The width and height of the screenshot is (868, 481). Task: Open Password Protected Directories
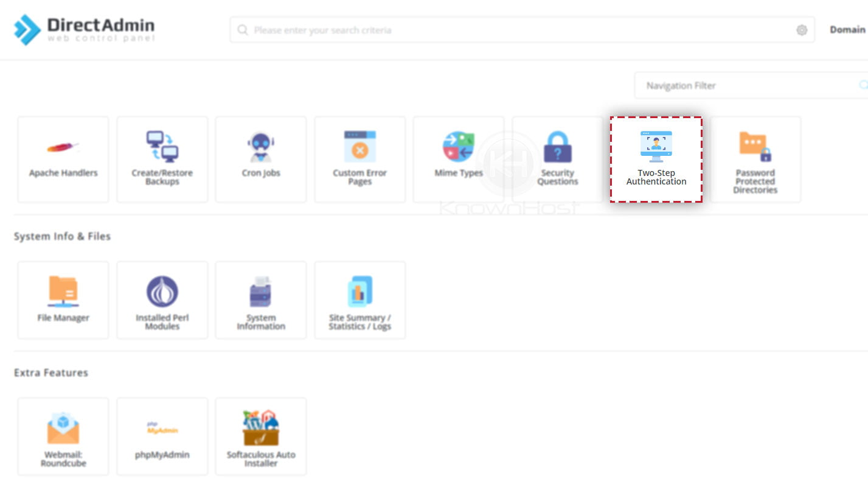tap(755, 159)
